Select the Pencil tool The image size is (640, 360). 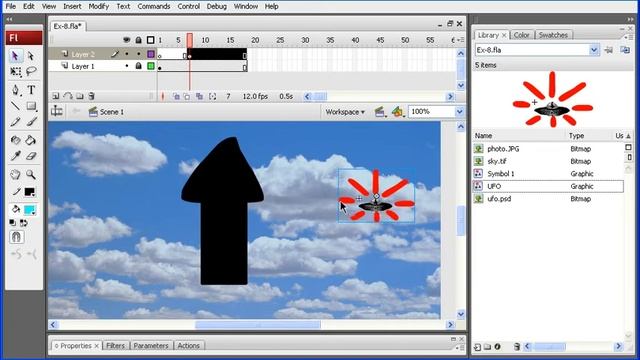pyautogui.click(x=16, y=122)
